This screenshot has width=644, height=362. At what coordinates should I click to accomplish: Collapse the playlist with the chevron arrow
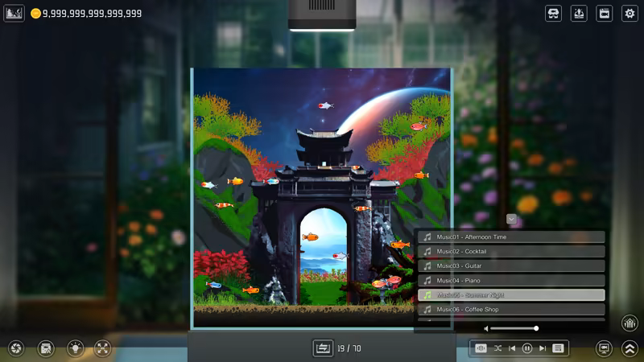(x=511, y=219)
